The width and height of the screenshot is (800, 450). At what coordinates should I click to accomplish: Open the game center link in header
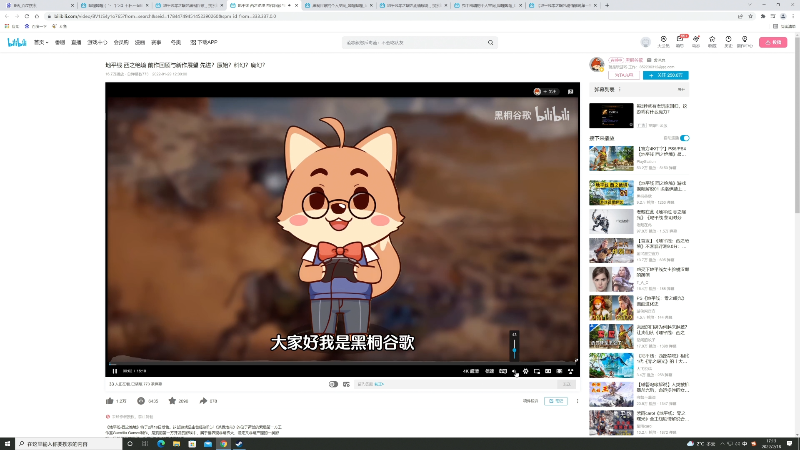click(x=97, y=42)
